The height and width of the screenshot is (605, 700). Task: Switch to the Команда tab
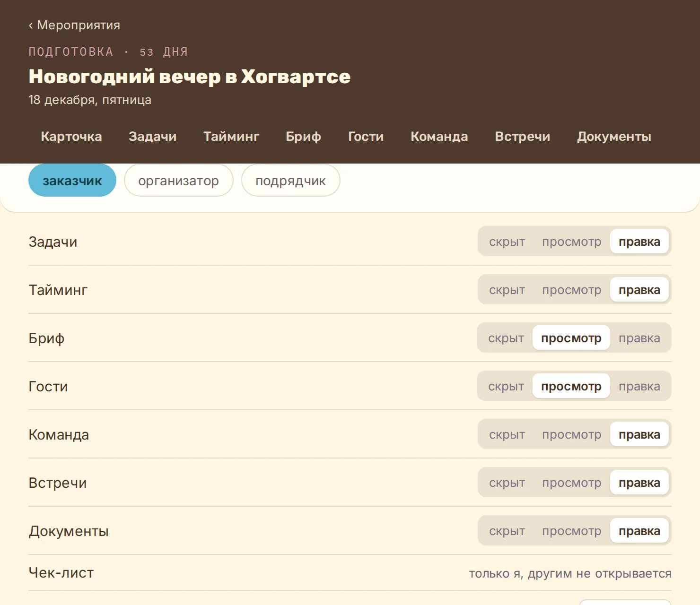tap(439, 137)
